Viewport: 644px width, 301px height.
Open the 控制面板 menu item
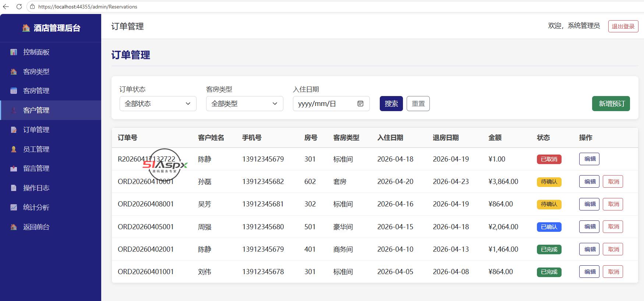51,52
